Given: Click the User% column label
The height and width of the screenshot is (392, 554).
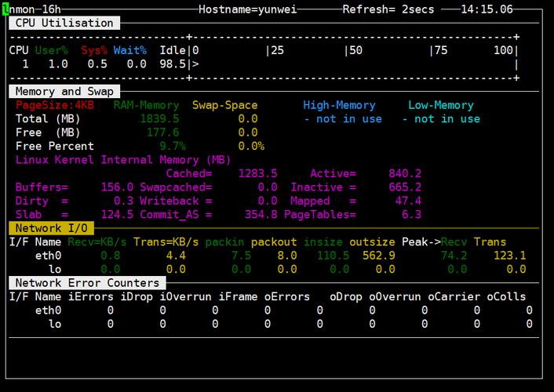Looking at the screenshot, I should pos(51,50).
